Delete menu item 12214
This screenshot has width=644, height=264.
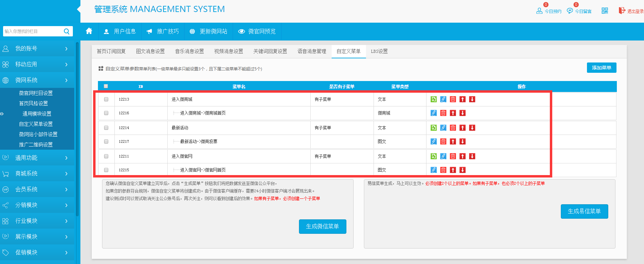tap(453, 128)
